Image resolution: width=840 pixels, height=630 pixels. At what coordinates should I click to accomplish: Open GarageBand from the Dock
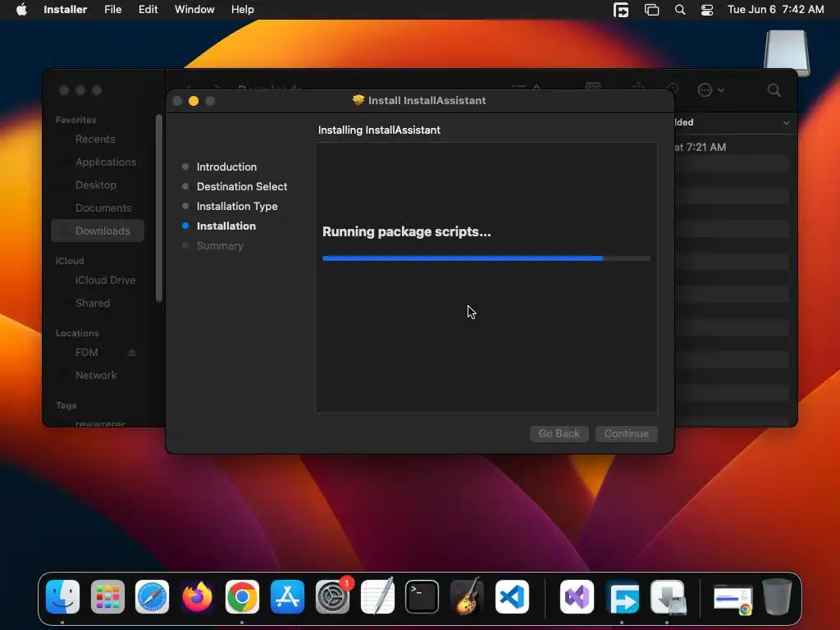(x=467, y=597)
